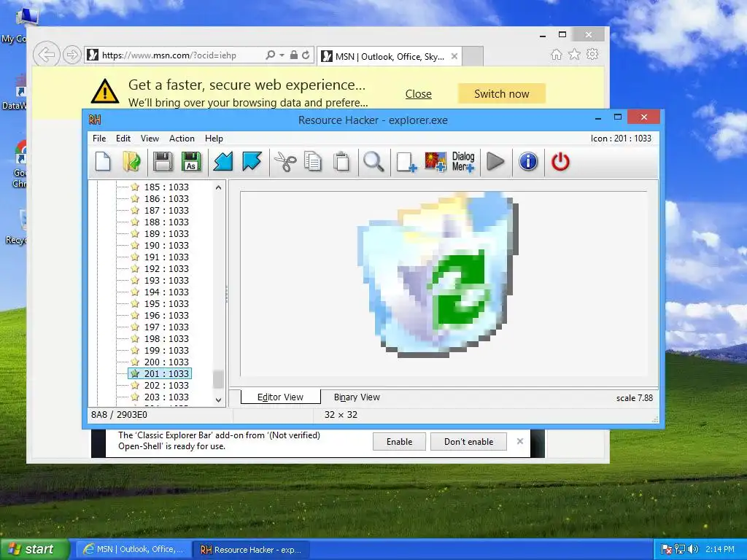This screenshot has width=747, height=560.
Task: Select icon resource 203 : 1033
Action: pos(166,397)
